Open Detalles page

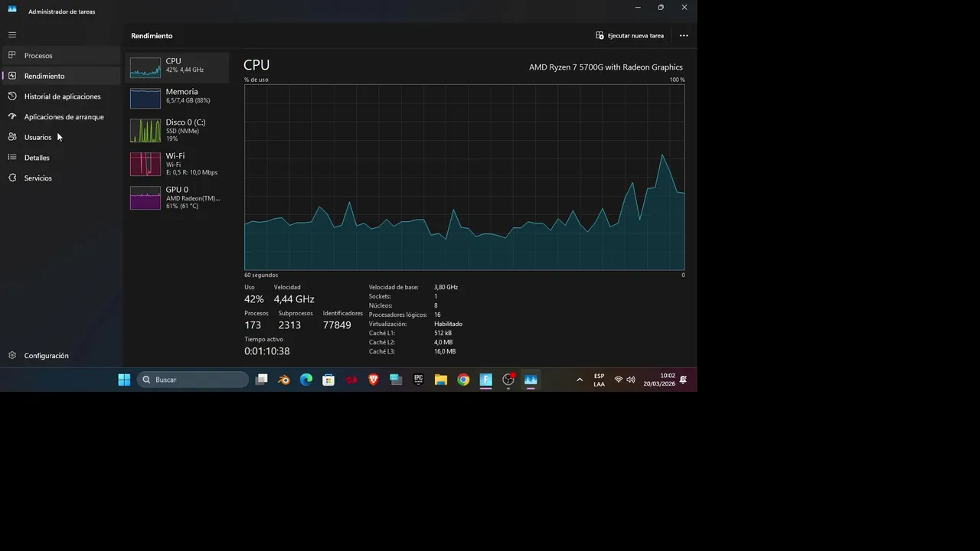(61, 158)
